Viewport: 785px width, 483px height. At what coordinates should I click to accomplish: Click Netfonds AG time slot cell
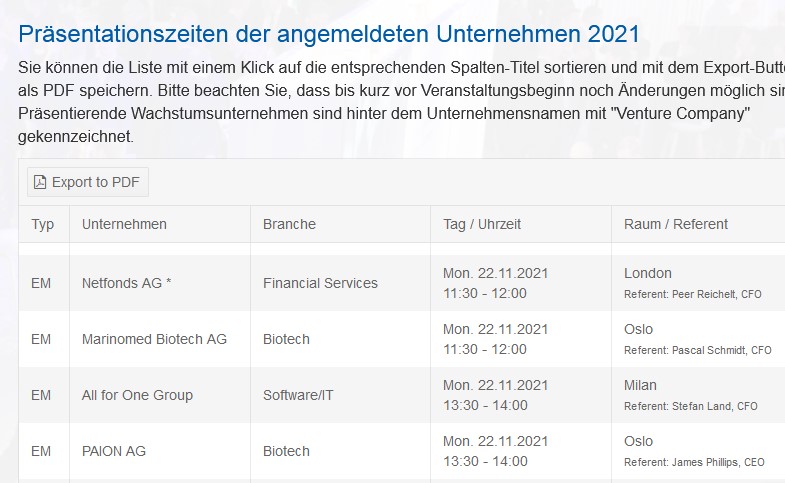[495, 283]
